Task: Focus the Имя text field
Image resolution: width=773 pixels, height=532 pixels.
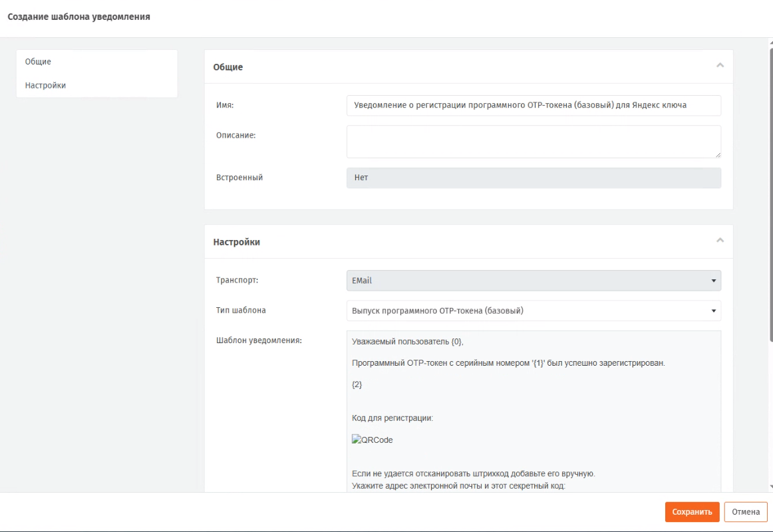Action: pyautogui.click(x=534, y=106)
